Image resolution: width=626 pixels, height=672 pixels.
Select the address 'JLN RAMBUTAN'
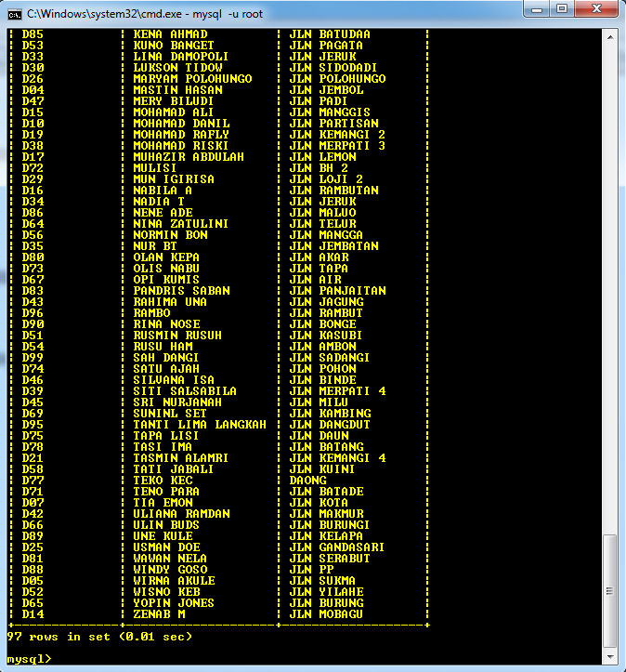[x=334, y=191]
